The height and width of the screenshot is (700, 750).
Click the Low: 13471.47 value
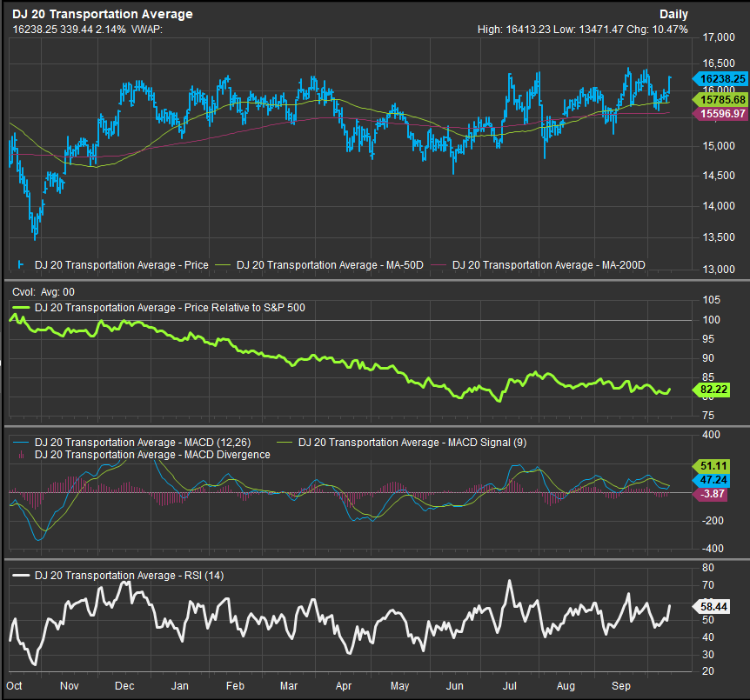[x=588, y=30]
